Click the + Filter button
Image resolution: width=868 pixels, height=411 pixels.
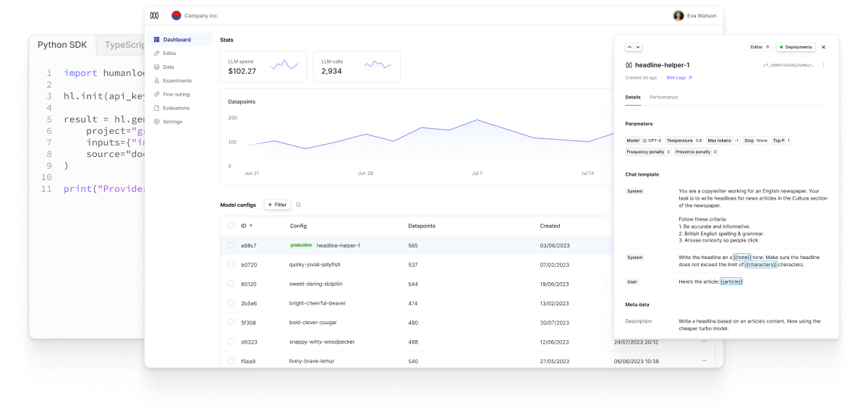tap(277, 205)
